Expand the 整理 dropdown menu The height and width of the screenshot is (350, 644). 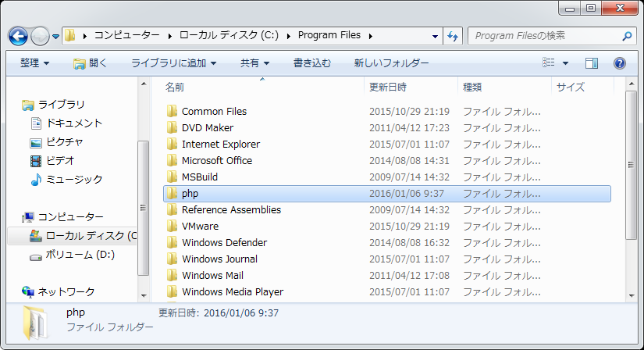(34, 62)
